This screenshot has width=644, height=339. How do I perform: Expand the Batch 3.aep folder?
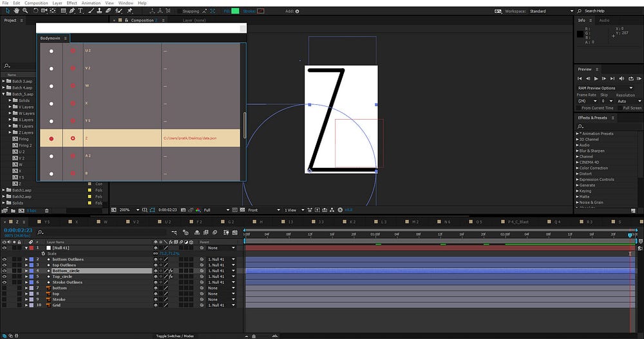[4, 81]
